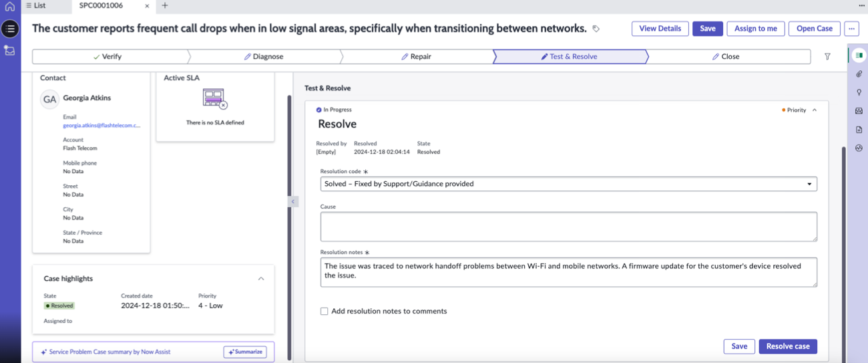Click the In Progress status label
This screenshot has width=868, height=363.
[334, 110]
